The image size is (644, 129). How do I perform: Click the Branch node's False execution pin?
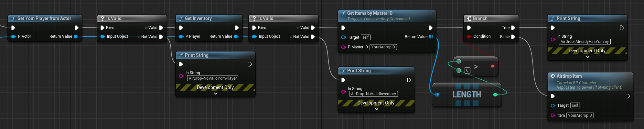pos(513,37)
